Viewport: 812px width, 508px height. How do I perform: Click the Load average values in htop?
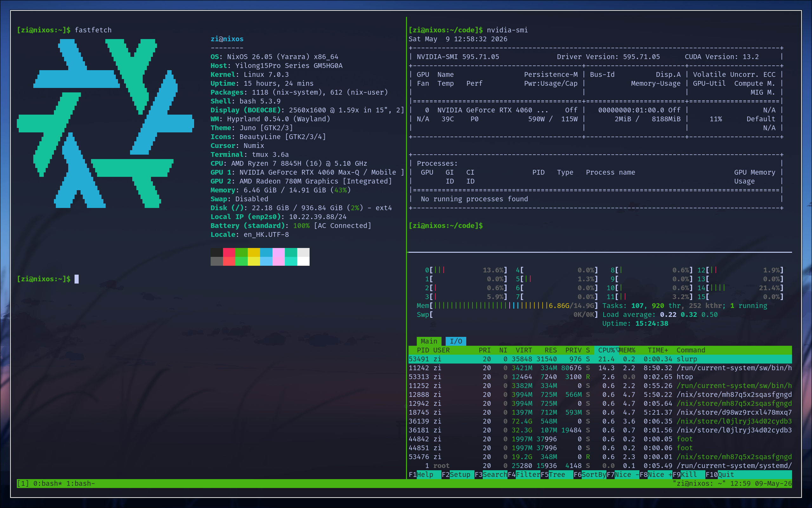689,314
